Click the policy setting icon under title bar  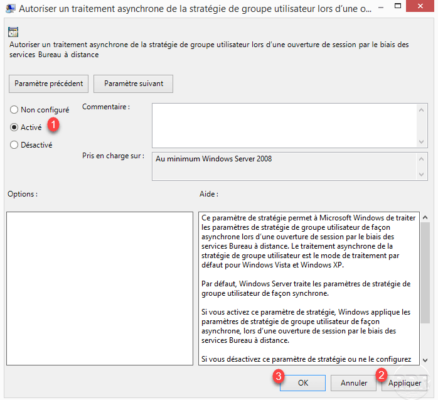click(x=13, y=32)
